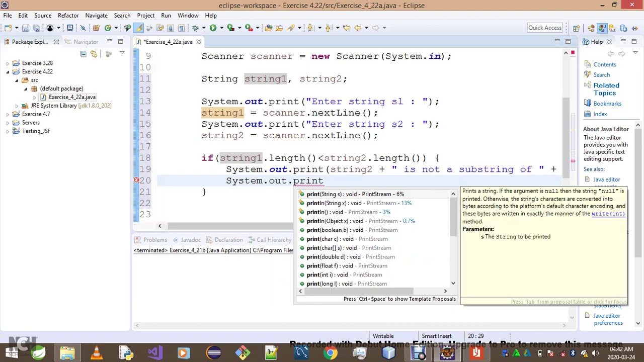This screenshot has width=644, height=362.
Task: Switch to the Declaration tab
Action: click(x=224, y=240)
